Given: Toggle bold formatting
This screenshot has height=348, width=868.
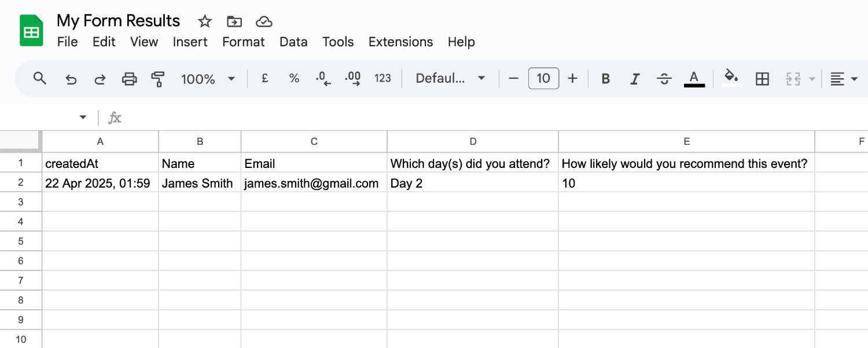Looking at the screenshot, I should [x=606, y=79].
